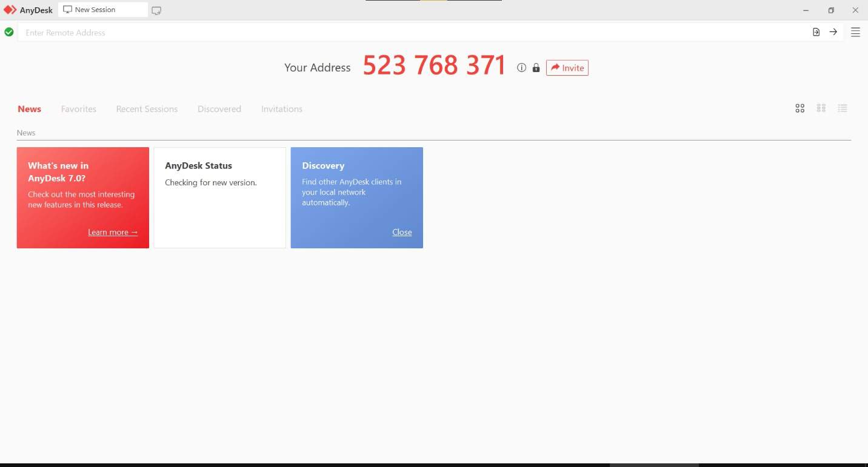Click Close on the Discovery card
This screenshot has width=868, height=467.
pyautogui.click(x=402, y=232)
